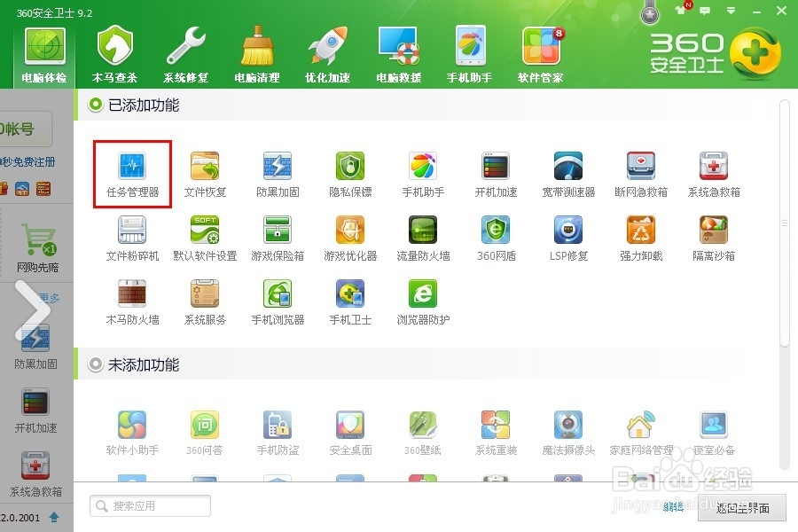Image resolution: width=798 pixels, height=532 pixels.
Task: Add the 安全桌面 feature
Action: click(x=350, y=433)
